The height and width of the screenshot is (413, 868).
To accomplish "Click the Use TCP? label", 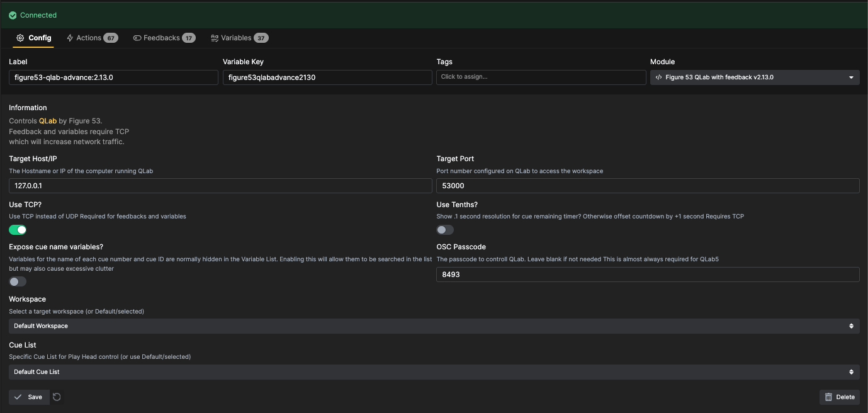I will [x=25, y=205].
